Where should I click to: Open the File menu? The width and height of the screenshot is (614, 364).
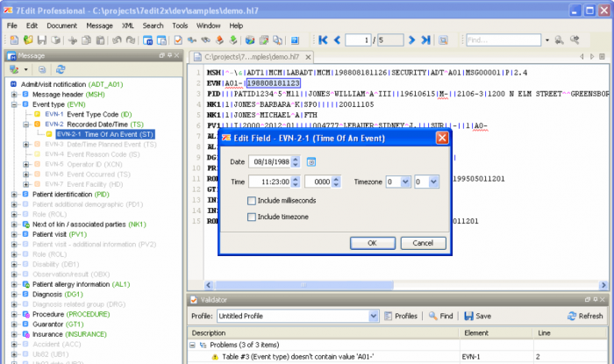[x=12, y=25]
